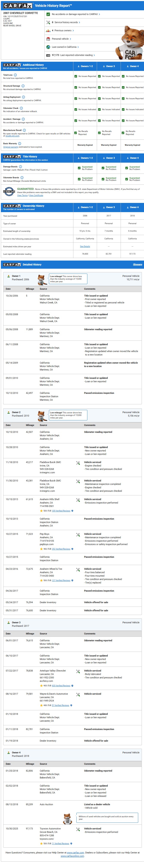The height and width of the screenshot is (868, 144).
Task: Open the Glossary link
Action: click(x=137, y=264)
